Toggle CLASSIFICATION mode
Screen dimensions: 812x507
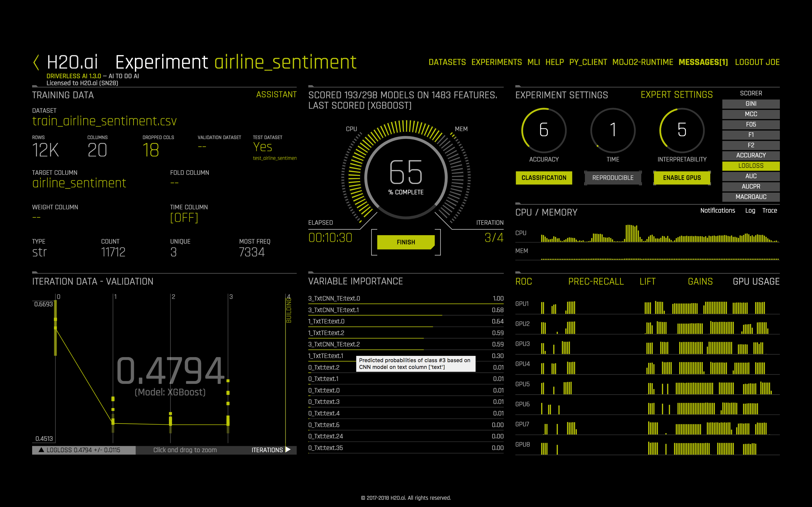click(x=544, y=178)
